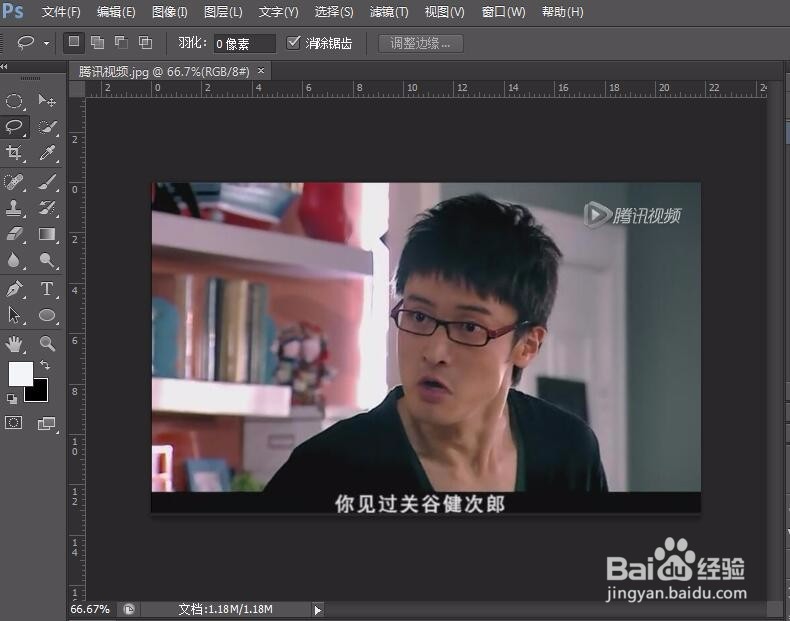
Task: Select the Path Selection tool
Action: 14,315
